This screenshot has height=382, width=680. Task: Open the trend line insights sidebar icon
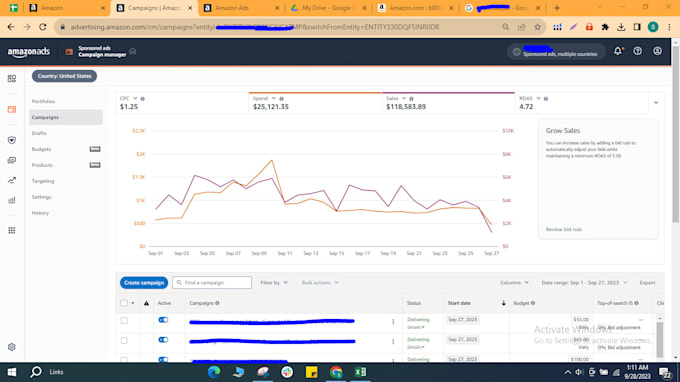(12, 180)
